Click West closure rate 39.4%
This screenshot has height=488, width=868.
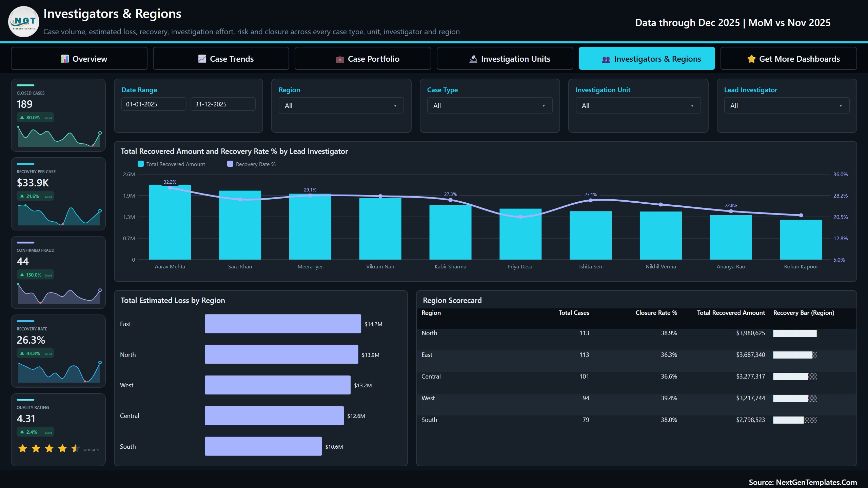point(669,398)
